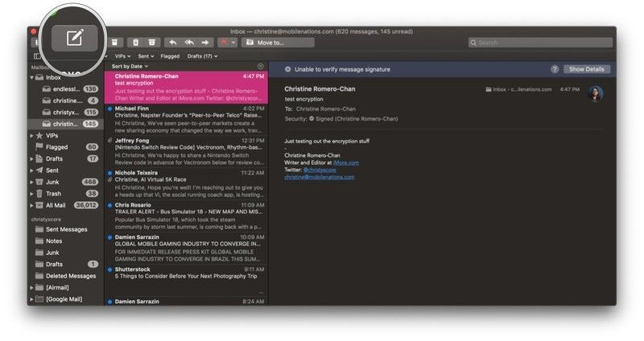Screen dimensions: 644x341
Task: Click the Trash can icon in sidebar
Action: [39, 194]
